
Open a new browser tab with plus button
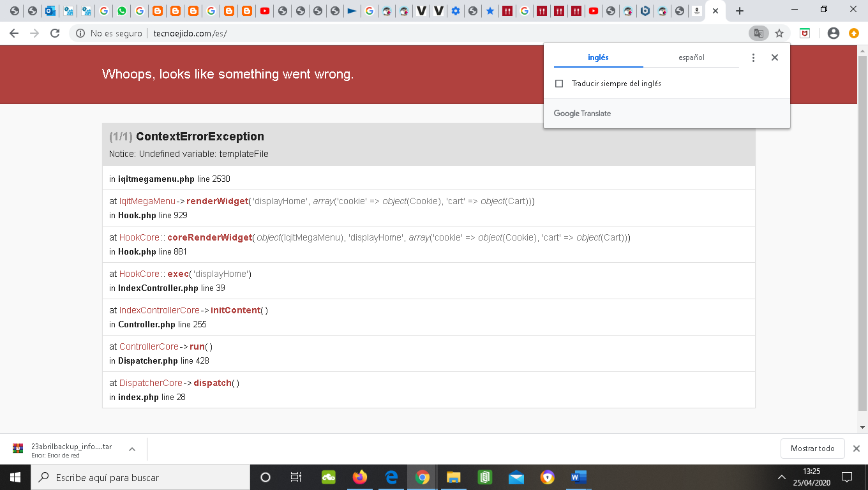[x=740, y=11]
